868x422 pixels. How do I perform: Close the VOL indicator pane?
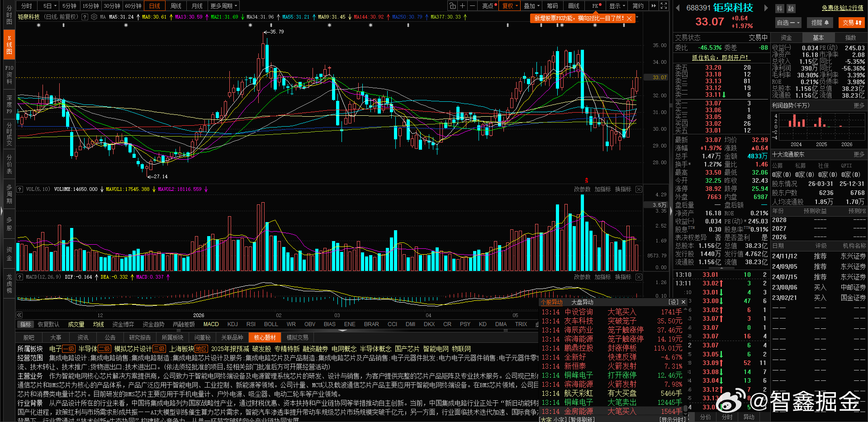pyautogui.click(x=639, y=189)
